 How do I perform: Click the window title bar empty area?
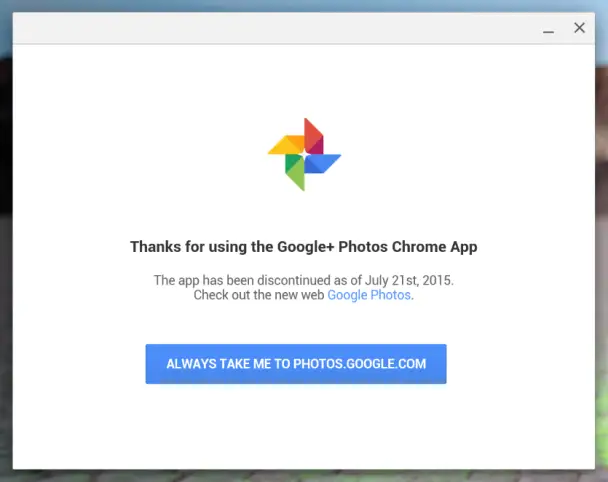coord(271,28)
